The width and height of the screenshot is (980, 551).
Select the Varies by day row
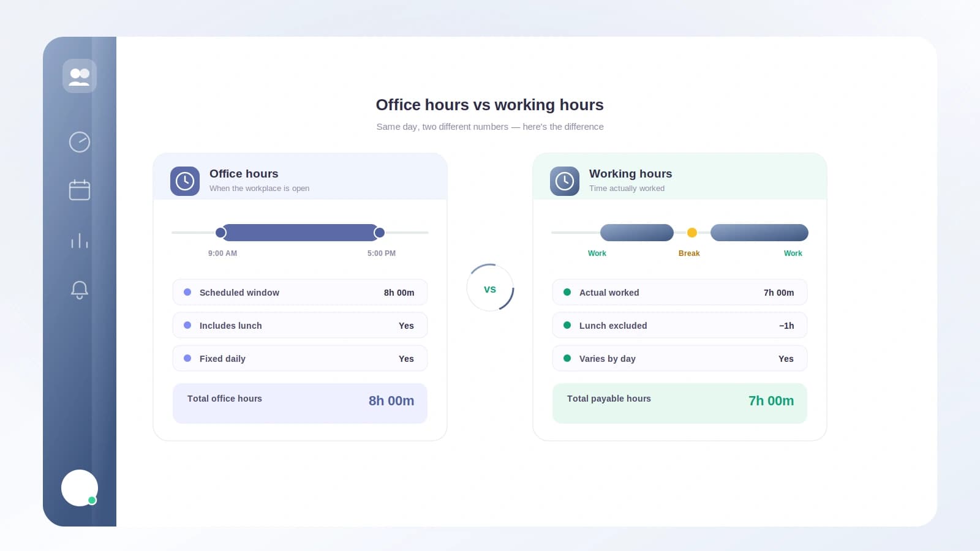click(x=680, y=359)
